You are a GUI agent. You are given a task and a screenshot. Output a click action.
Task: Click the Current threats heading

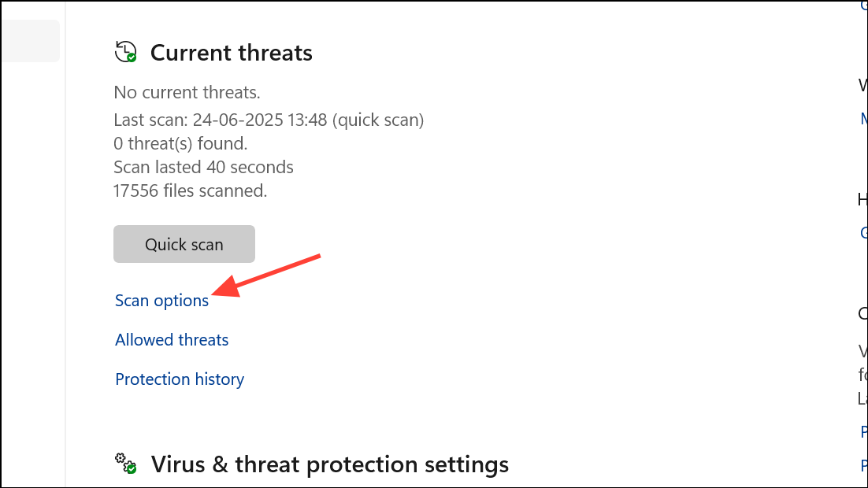[x=231, y=53]
